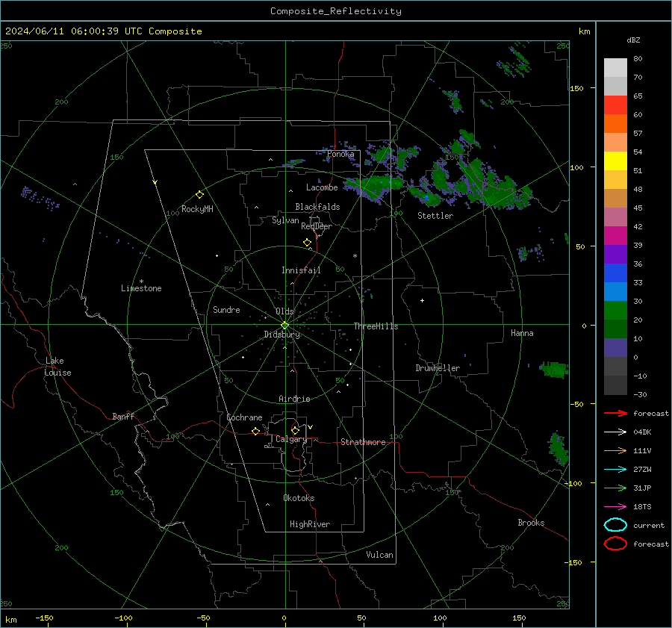Click the Composite_Reflectivity title text
The image size is (672, 628).
click(336, 11)
